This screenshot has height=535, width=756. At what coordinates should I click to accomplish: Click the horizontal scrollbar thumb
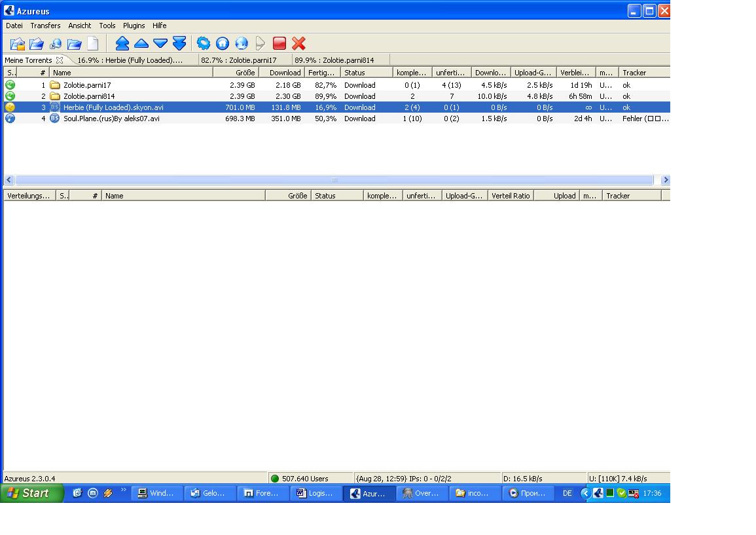pos(334,180)
